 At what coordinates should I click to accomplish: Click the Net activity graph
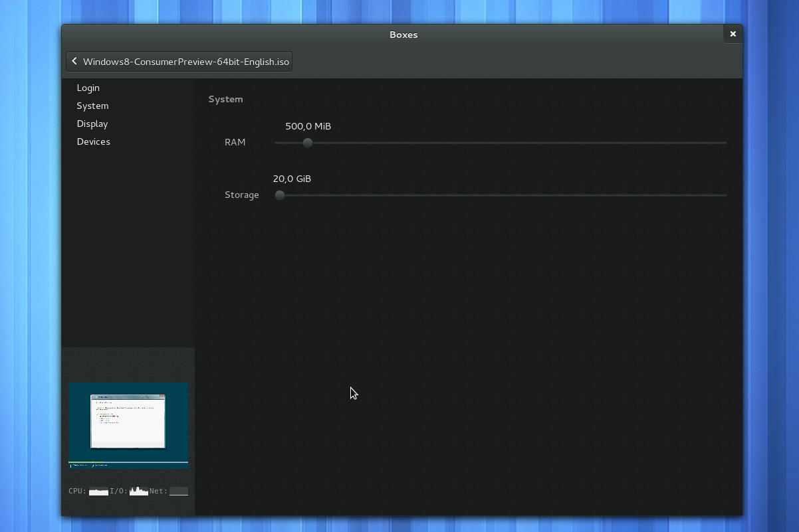(179, 491)
